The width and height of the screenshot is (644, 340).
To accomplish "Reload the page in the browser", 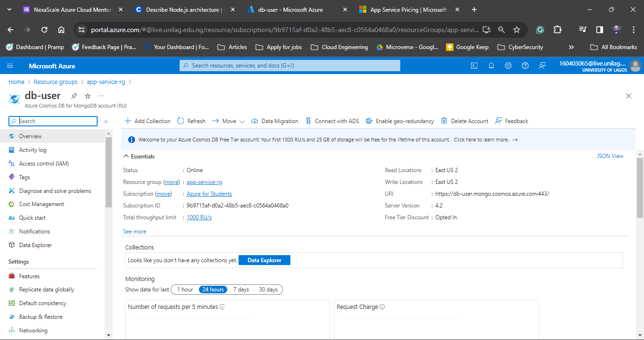I will [x=44, y=30].
